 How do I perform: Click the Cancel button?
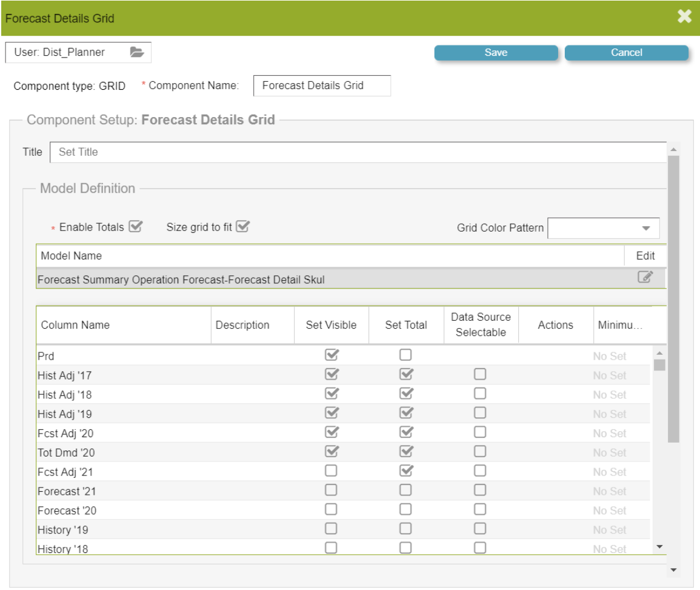pyautogui.click(x=626, y=53)
